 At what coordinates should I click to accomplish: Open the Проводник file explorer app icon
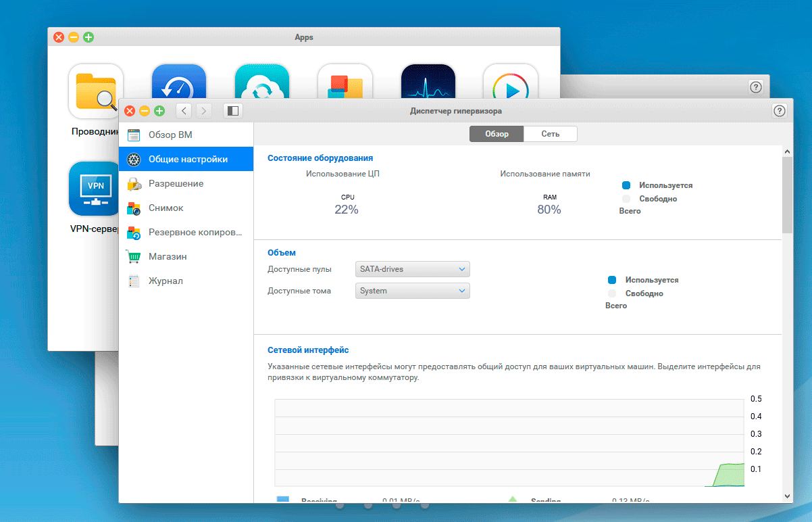click(96, 91)
